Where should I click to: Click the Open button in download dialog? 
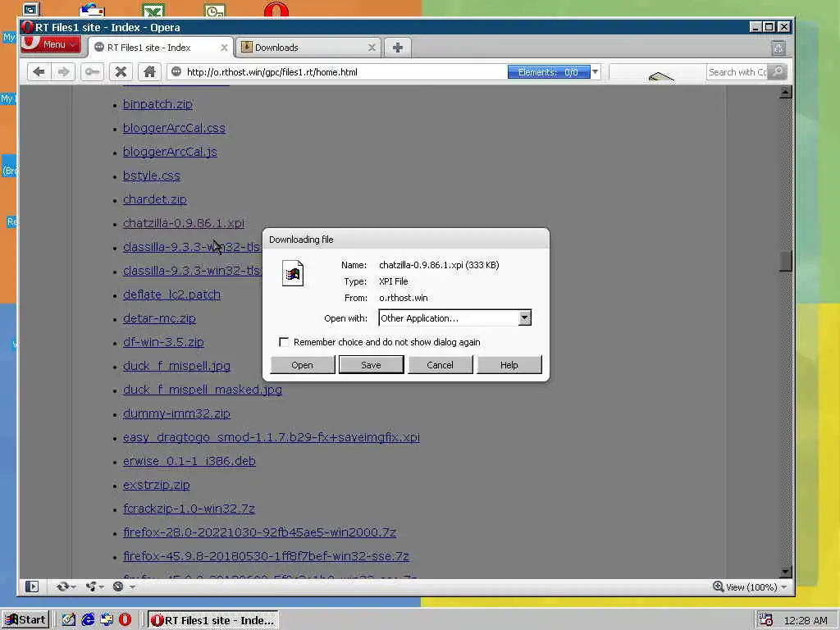click(x=302, y=365)
